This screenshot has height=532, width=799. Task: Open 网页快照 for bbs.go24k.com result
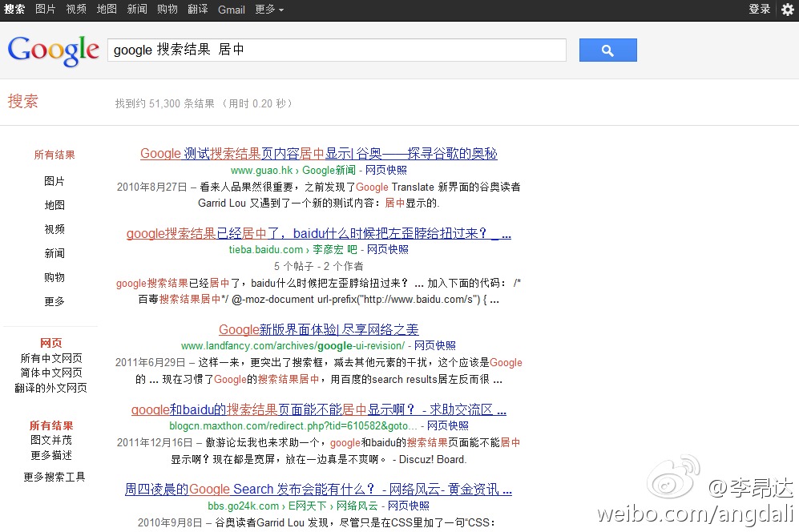tap(409, 506)
